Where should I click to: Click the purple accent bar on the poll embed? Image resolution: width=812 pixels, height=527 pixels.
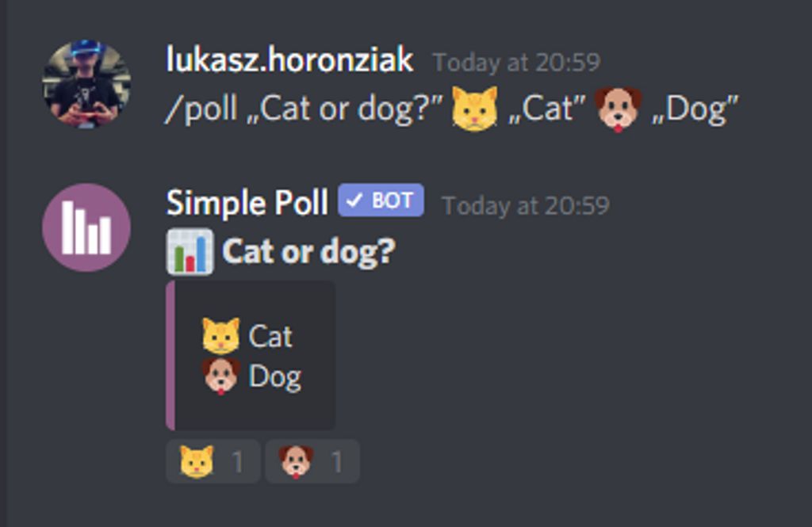(169, 355)
